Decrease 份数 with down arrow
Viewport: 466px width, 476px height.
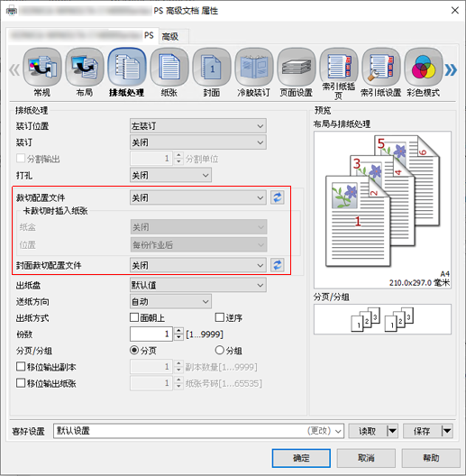point(178,337)
